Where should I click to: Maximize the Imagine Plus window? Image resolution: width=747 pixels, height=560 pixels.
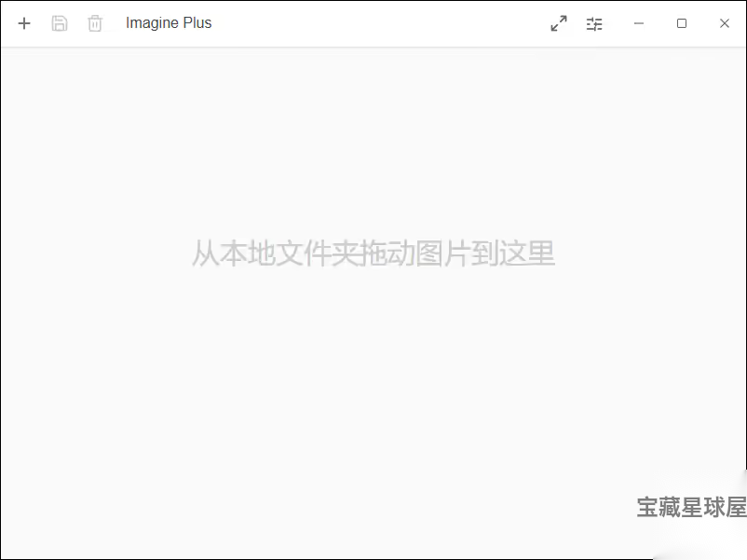682,23
